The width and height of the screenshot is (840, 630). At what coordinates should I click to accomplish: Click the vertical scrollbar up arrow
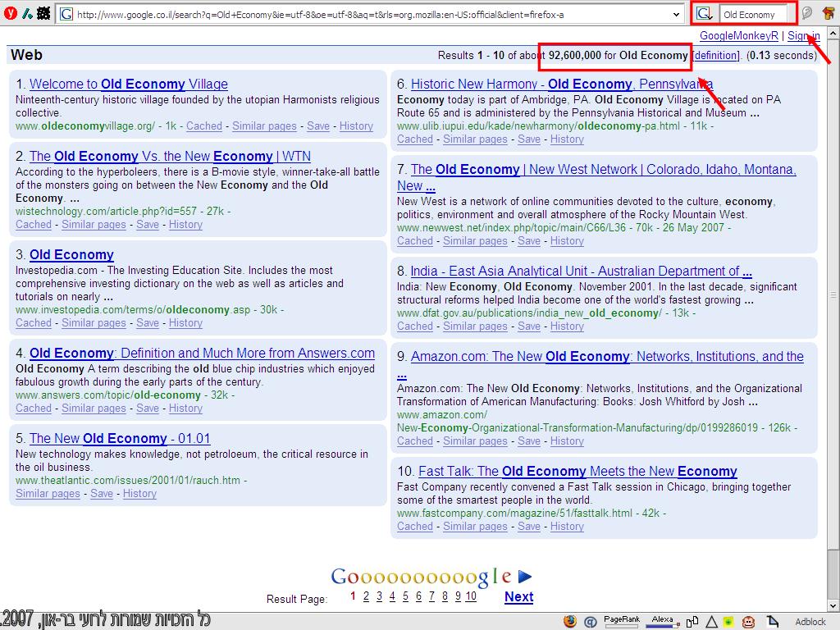click(x=833, y=34)
